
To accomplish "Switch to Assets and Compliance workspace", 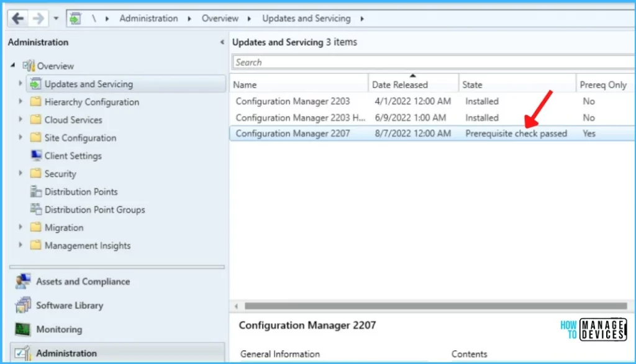I will (83, 281).
